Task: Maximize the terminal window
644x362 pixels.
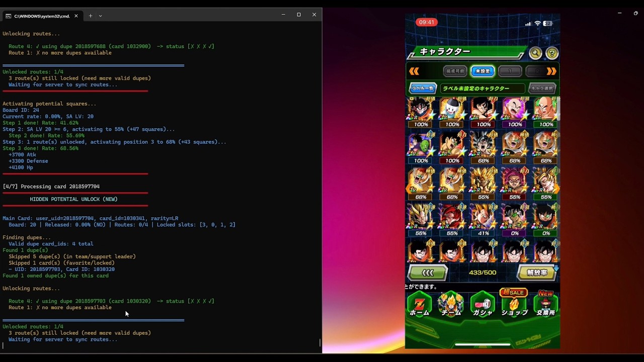Action: [x=299, y=15]
